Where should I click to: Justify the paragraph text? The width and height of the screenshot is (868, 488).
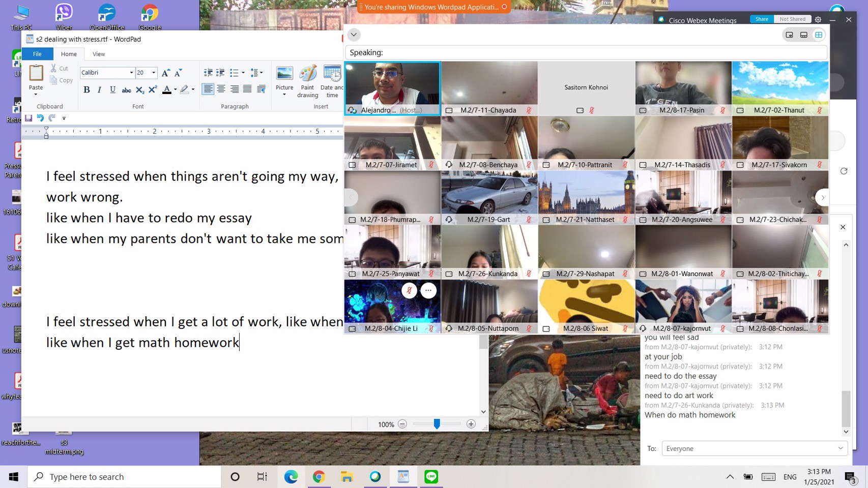pyautogui.click(x=247, y=89)
